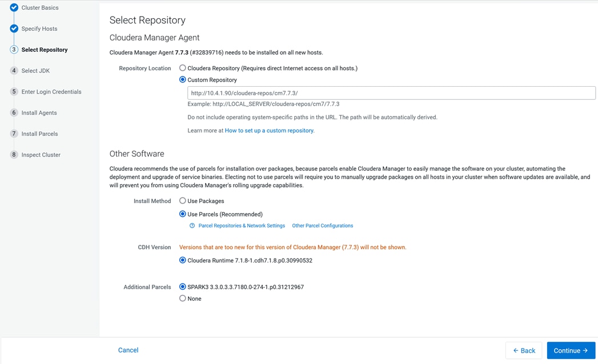Choose Use Parcels (Recommended) option

pyautogui.click(x=183, y=214)
